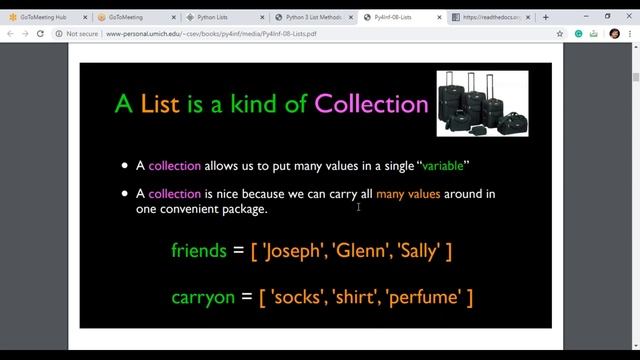Open Chrome's three-dot menu
The width and height of the screenshot is (640, 360).
[630, 34]
